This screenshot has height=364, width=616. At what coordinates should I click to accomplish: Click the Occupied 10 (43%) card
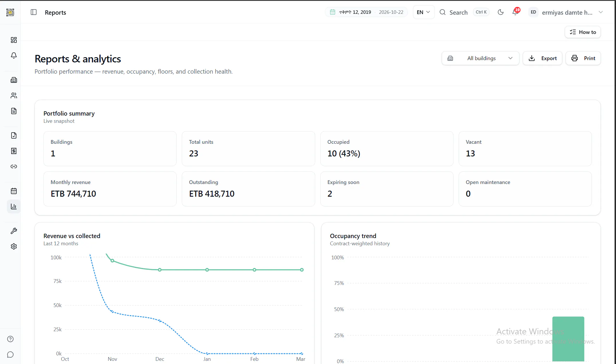click(387, 149)
